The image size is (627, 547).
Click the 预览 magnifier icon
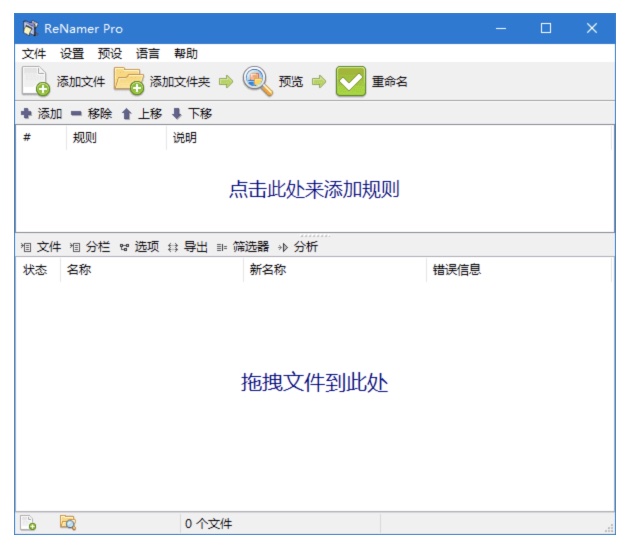coord(258,81)
